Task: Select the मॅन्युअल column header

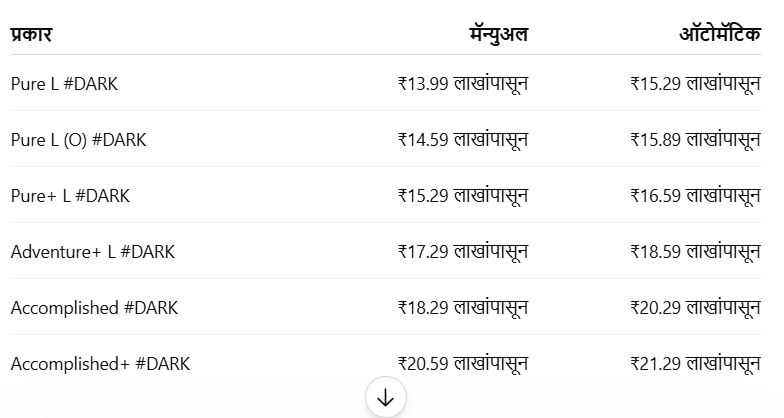Action: point(498,34)
